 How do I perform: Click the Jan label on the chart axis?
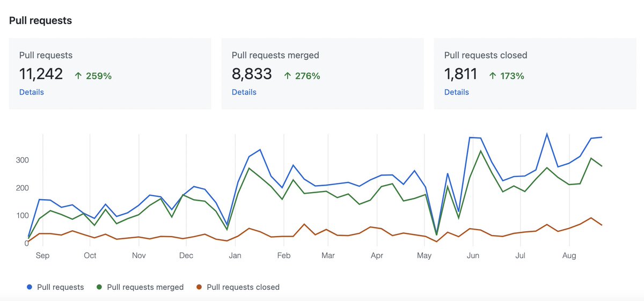(235, 255)
